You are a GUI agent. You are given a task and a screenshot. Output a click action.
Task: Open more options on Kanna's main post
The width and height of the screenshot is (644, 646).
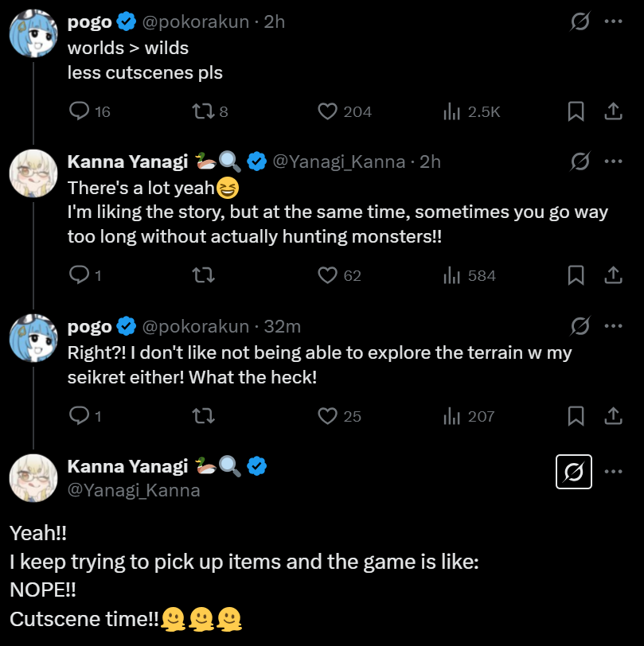tap(613, 471)
